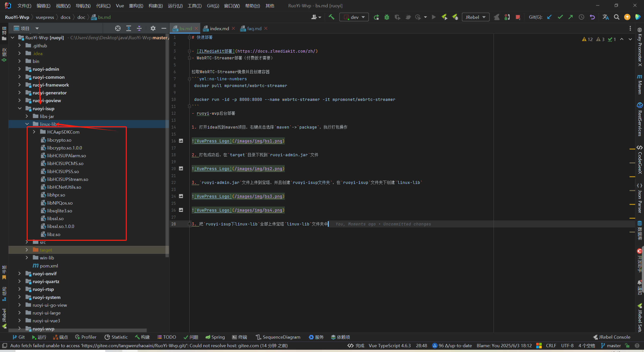
Task: Expand the win-lib folder
Action: [27, 258]
